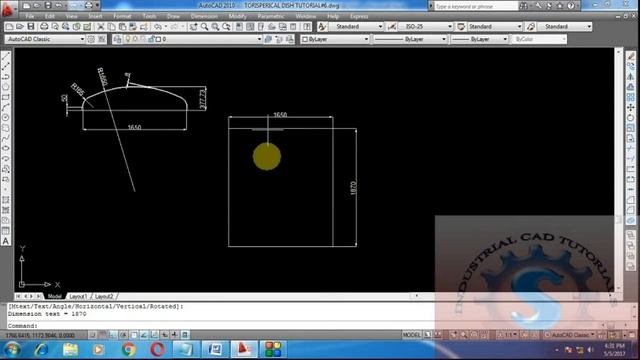
Task: Open the Draw menu
Action: point(173,16)
